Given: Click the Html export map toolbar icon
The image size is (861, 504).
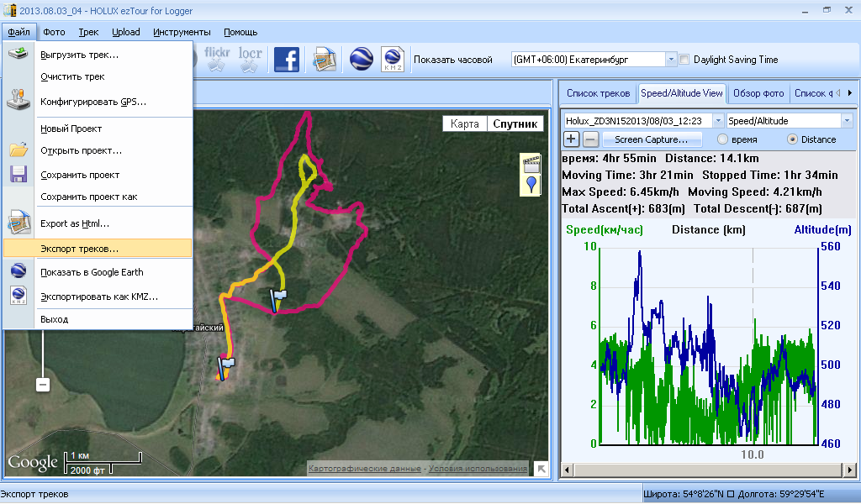Looking at the screenshot, I should (x=324, y=60).
